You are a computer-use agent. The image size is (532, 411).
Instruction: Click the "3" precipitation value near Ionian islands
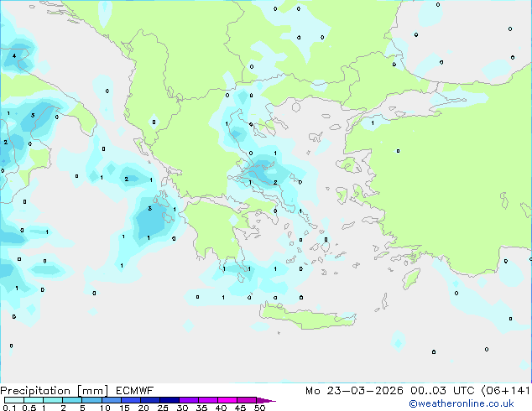point(150,208)
